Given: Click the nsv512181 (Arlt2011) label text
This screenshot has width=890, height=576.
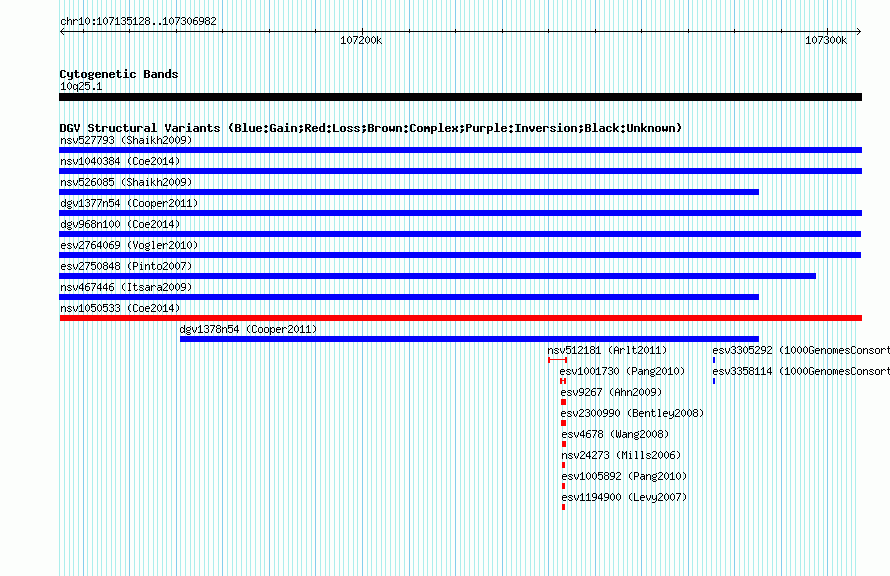Looking at the screenshot, I should click(x=607, y=350).
